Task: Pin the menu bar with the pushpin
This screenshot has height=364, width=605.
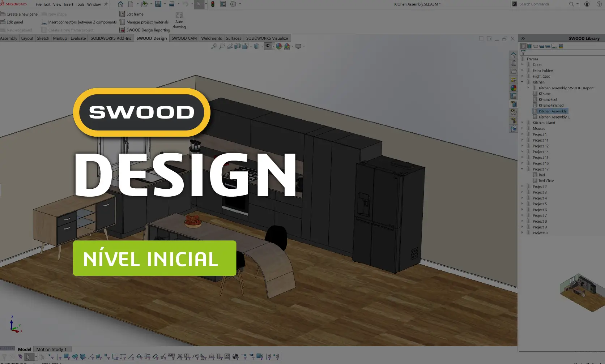Action: click(x=106, y=4)
